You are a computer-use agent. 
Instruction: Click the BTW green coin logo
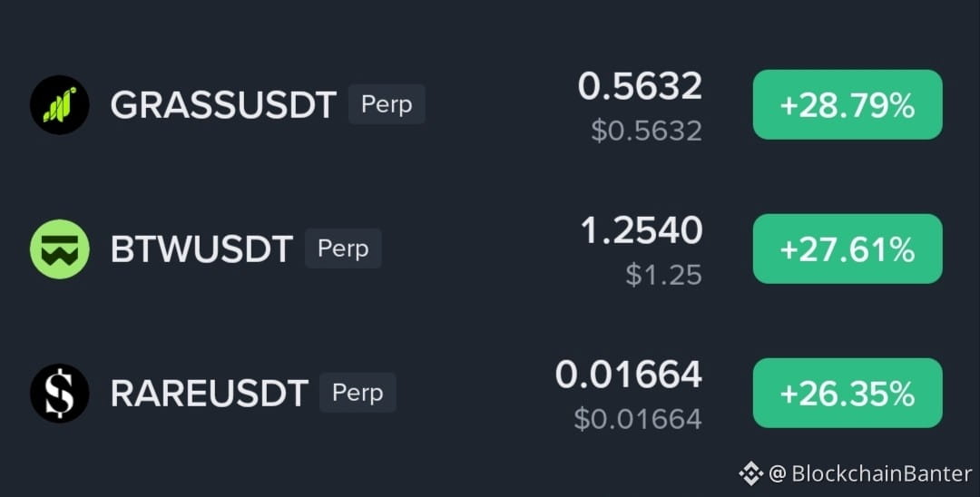coord(59,249)
